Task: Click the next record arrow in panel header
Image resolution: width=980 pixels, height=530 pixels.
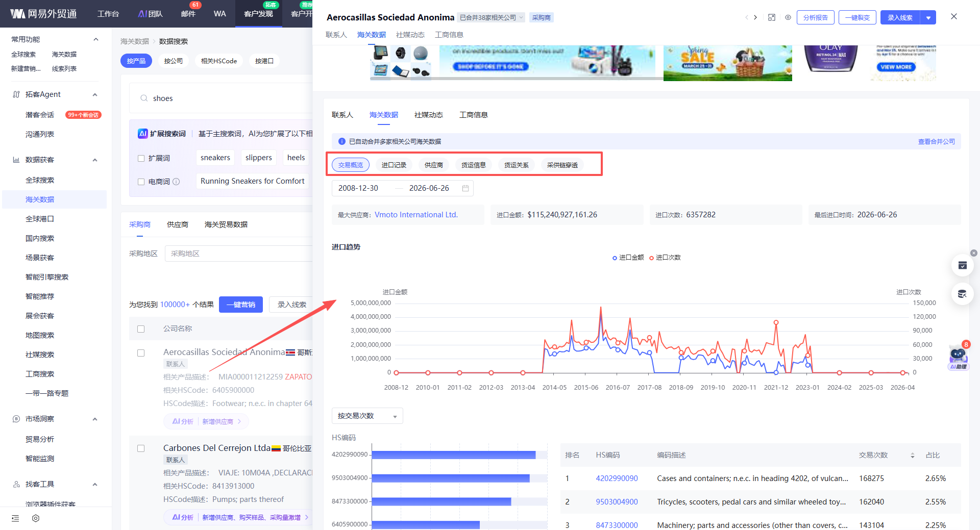Action: (x=755, y=17)
